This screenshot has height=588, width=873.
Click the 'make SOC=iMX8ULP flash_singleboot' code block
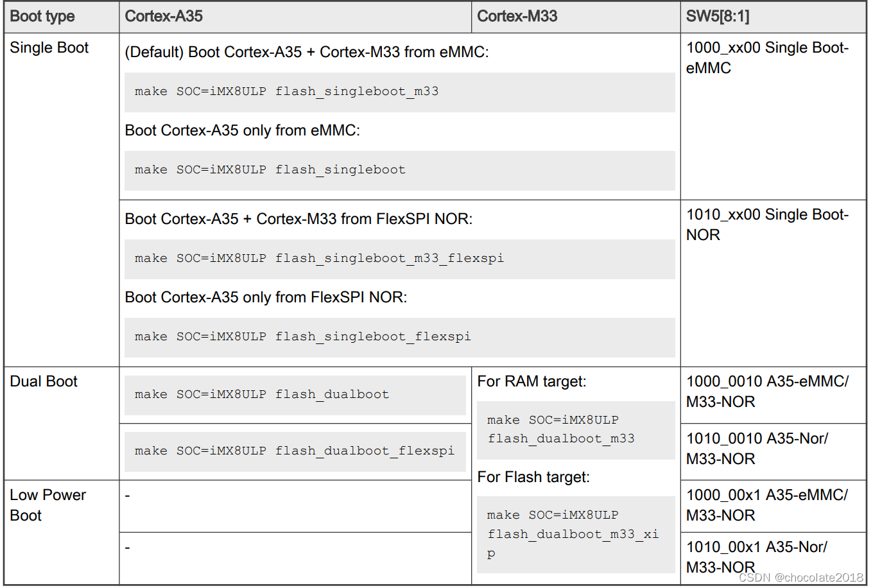pyautogui.click(x=399, y=170)
